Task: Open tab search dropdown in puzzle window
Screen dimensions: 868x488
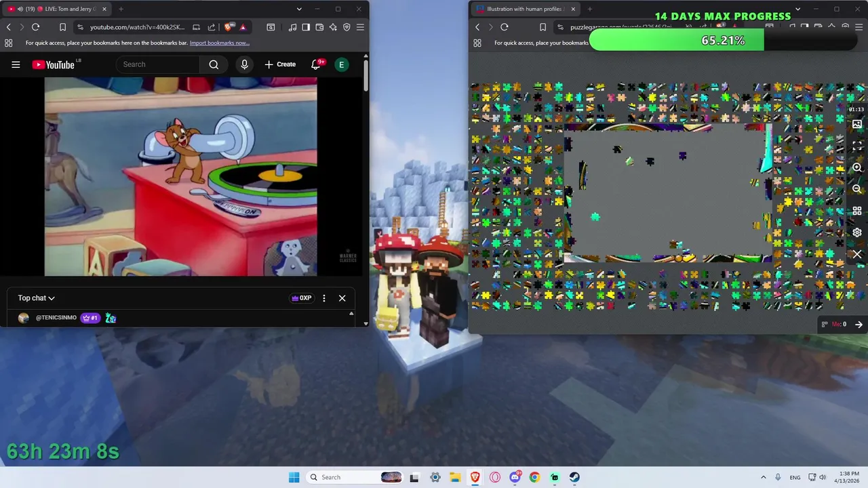Action: click(x=797, y=9)
